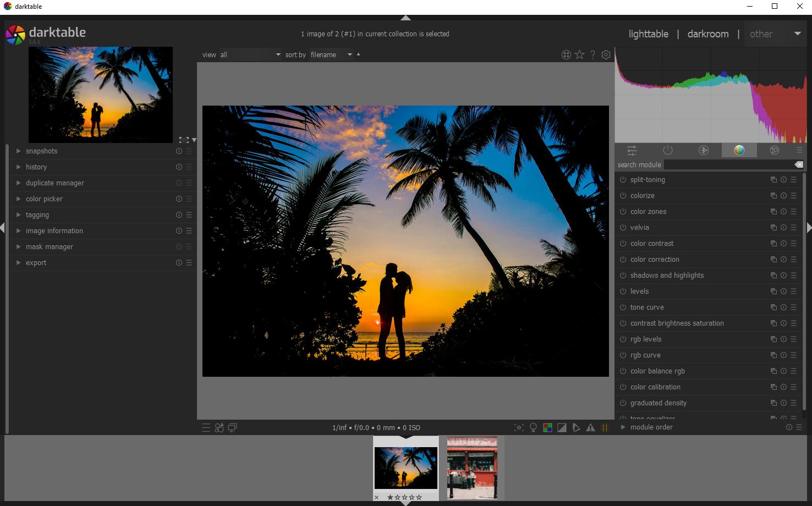Image resolution: width=812 pixels, height=506 pixels.
Task: Expand the history panel
Action: (x=36, y=167)
